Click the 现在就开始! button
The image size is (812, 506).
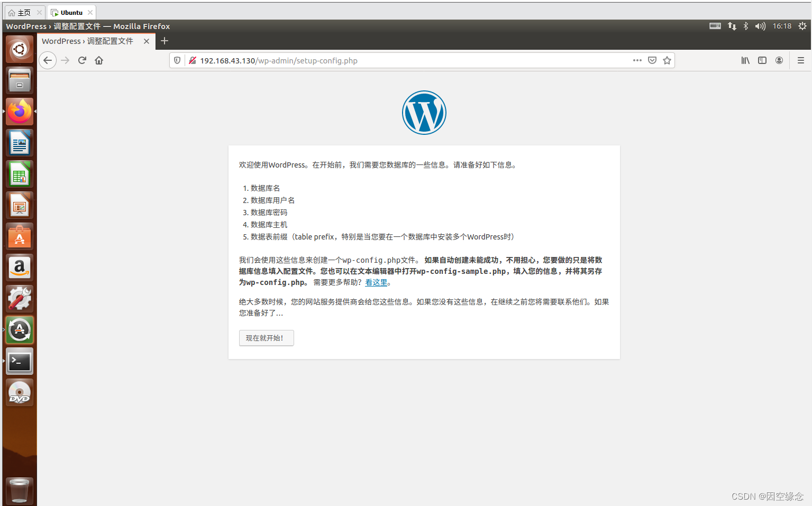pos(266,338)
